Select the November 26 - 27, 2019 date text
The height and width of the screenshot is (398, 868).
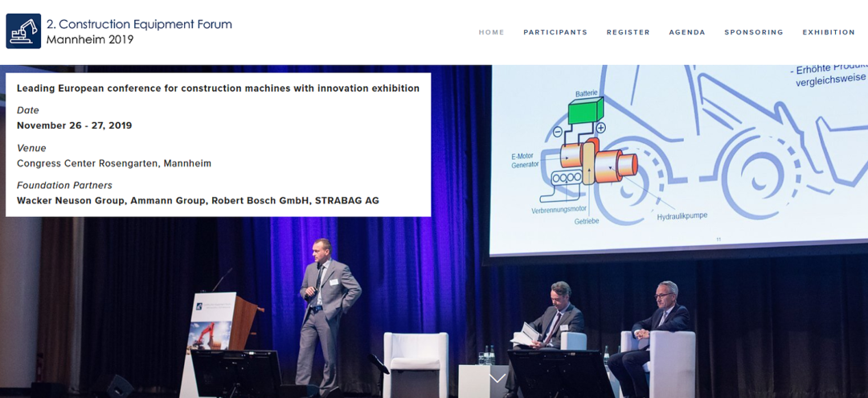tap(74, 125)
